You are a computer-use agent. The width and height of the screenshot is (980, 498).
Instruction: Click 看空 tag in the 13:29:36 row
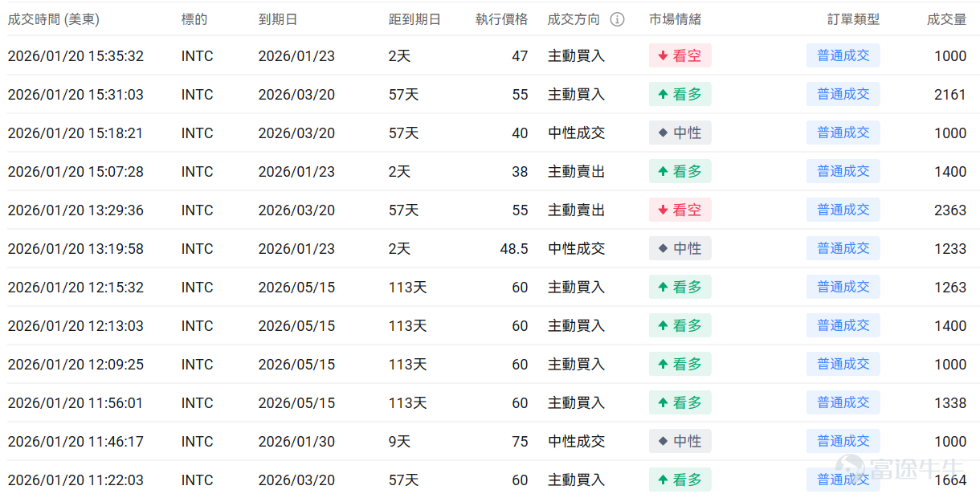[x=680, y=210]
